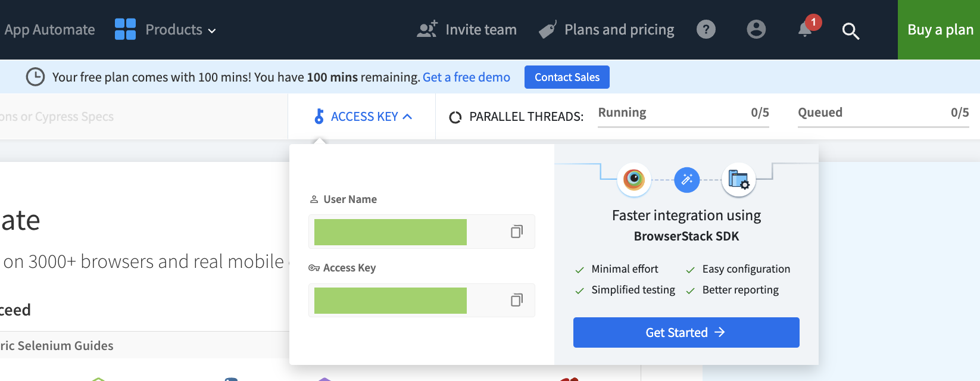Click the key icon beside ACCESS KEY
The image size is (980, 381).
pos(319,116)
